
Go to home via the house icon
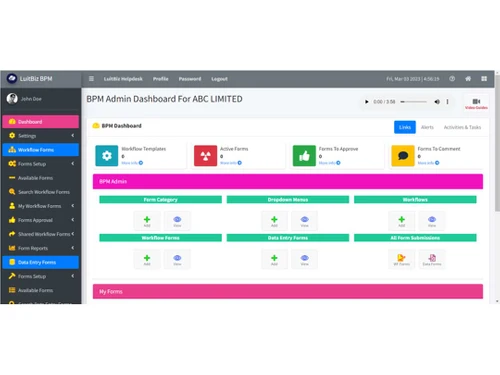[x=468, y=79]
